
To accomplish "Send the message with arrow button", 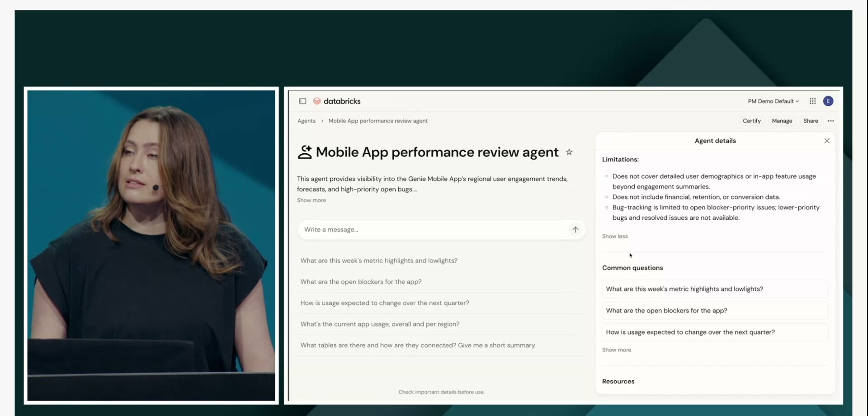I will pyautogui.click(x=575, y=230).
